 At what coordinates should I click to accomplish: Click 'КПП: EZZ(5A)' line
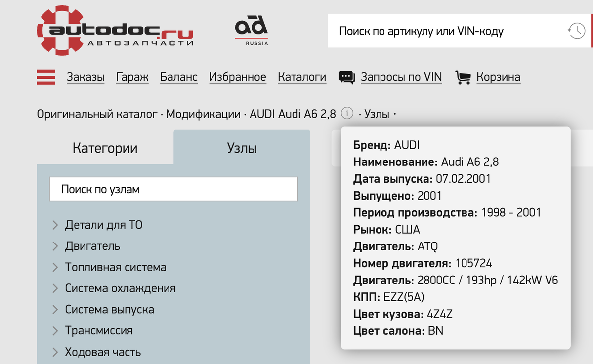pyautogui.click(x=389, y=297)
